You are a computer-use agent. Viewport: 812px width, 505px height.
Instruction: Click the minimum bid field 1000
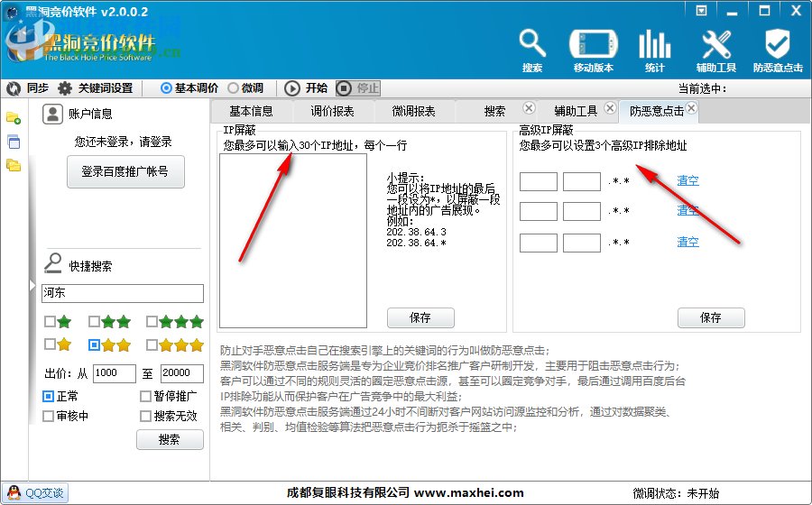(x=115, y=373)
